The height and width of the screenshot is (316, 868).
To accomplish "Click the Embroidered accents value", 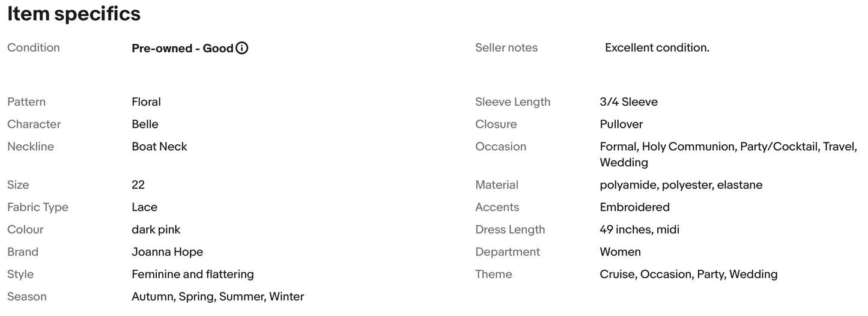I will coord(635,207).
